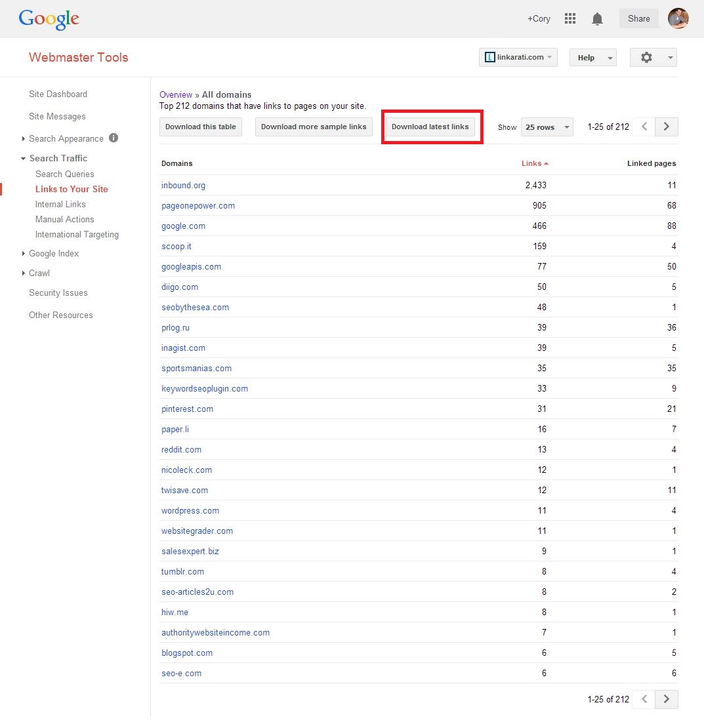704x728 pixels.
Task: Expand the Google Index section
Action: 54,253
